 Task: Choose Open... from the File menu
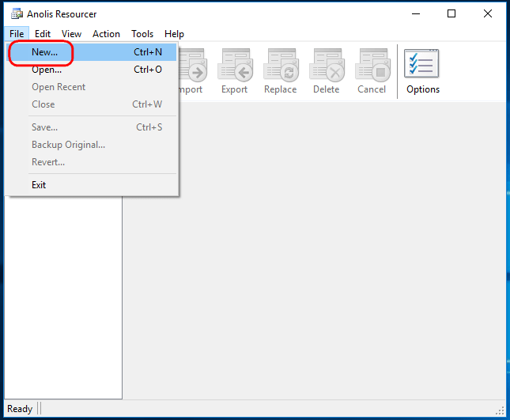coord(92,70)
